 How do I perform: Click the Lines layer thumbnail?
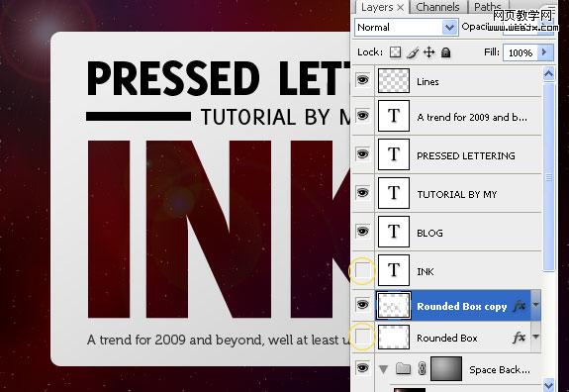394,81
